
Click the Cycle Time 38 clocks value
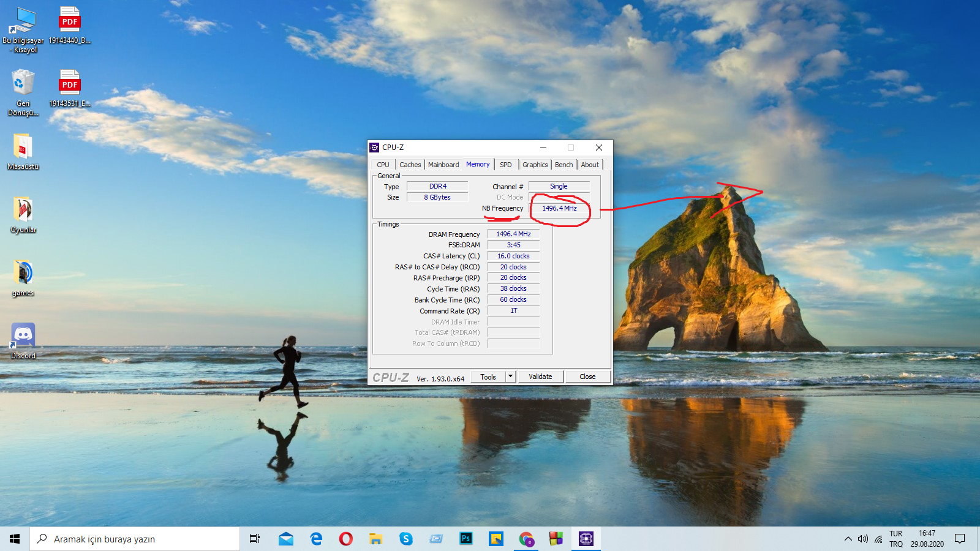514,288
